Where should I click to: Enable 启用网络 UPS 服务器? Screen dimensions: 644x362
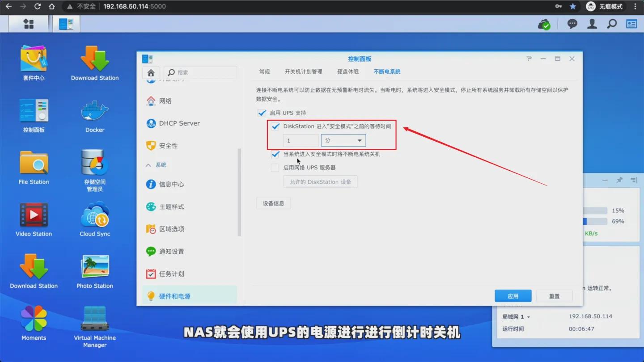click(x=275, y=168)
